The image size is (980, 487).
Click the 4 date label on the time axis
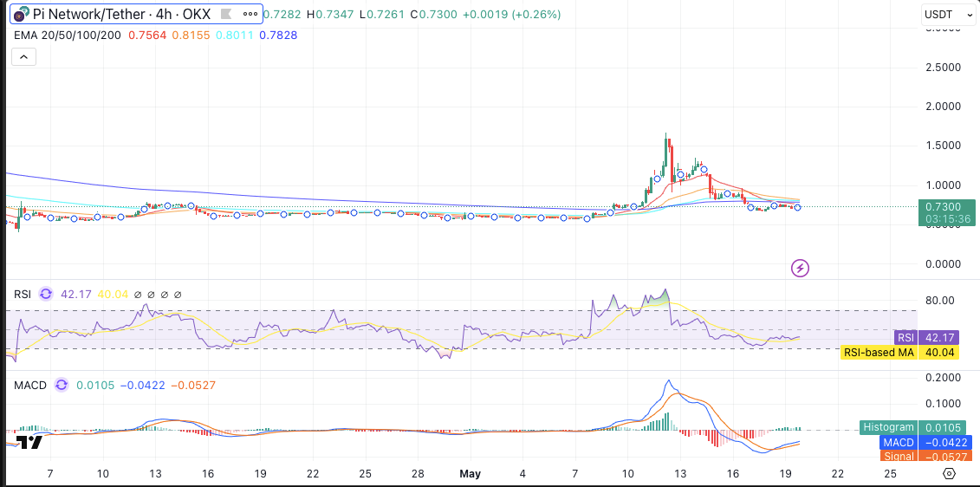click(x=523, y=473)
